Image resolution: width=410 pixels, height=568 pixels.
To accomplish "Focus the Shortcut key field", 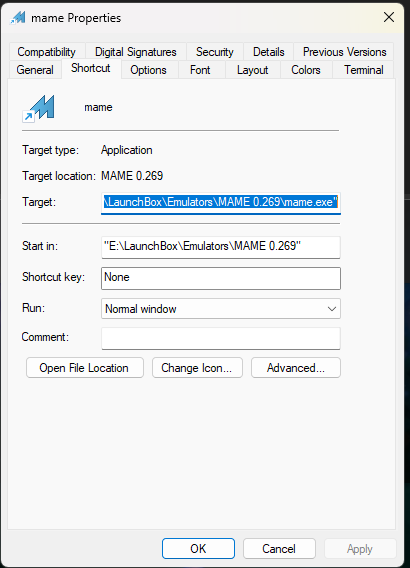I will tap(221, 278).
